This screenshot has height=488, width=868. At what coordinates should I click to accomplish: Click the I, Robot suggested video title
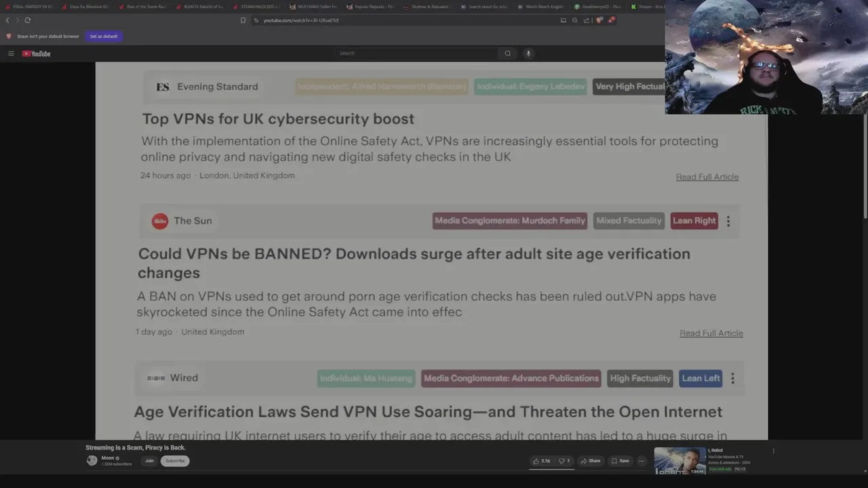point(715,451)
